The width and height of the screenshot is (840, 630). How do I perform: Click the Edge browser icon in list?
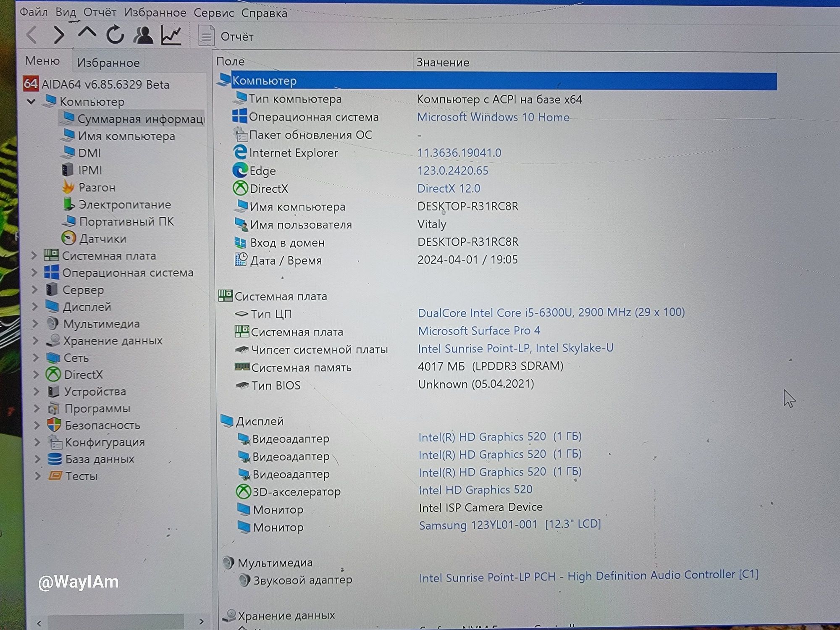click(x=240, y=170)
